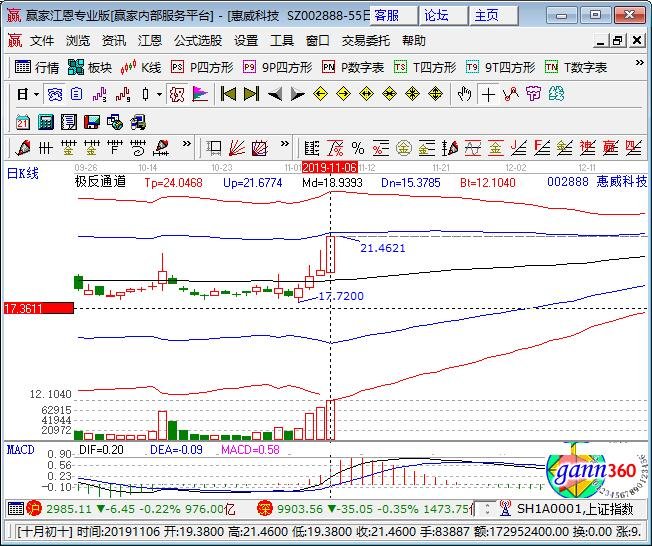This screenshot has width=652, height=546.
Task: Click the status bar index stepper
Action: 487,509
